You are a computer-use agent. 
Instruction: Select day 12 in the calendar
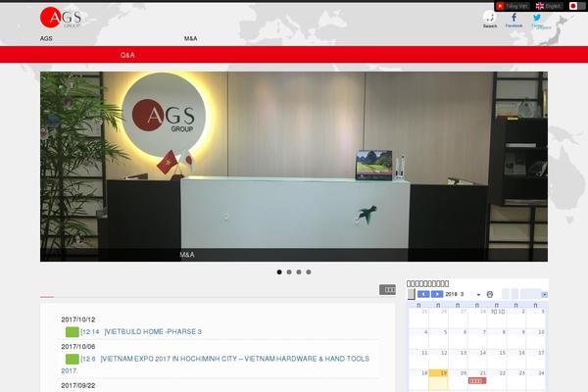[444, 353]
